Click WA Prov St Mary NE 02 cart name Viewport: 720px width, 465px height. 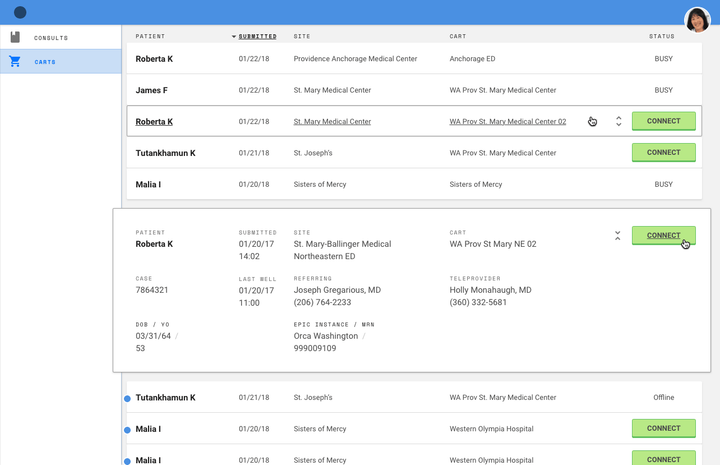[x=493, y=244]
